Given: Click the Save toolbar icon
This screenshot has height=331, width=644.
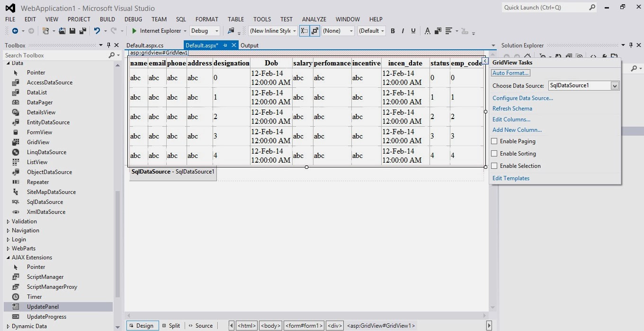Looking at the screenshot, I should [x=72, y=31].
